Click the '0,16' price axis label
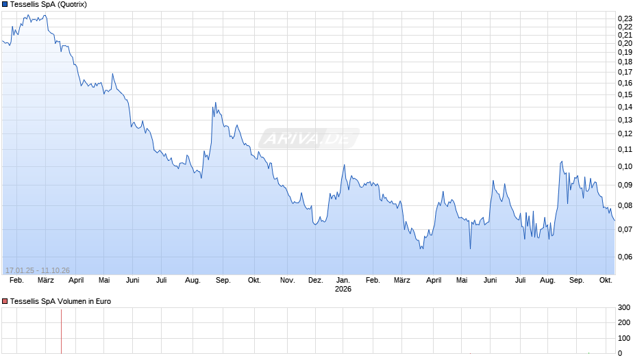 point(625,83)
